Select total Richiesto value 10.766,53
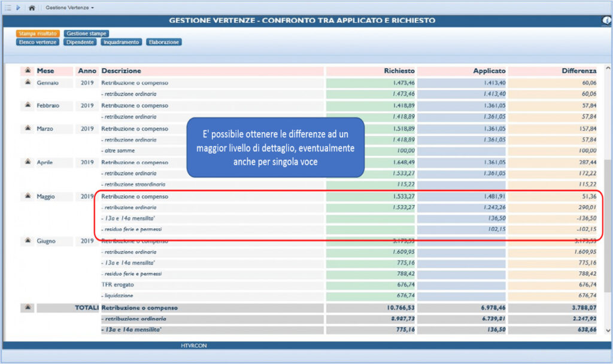This screenshot has width=613, height=364. (400, 308)
